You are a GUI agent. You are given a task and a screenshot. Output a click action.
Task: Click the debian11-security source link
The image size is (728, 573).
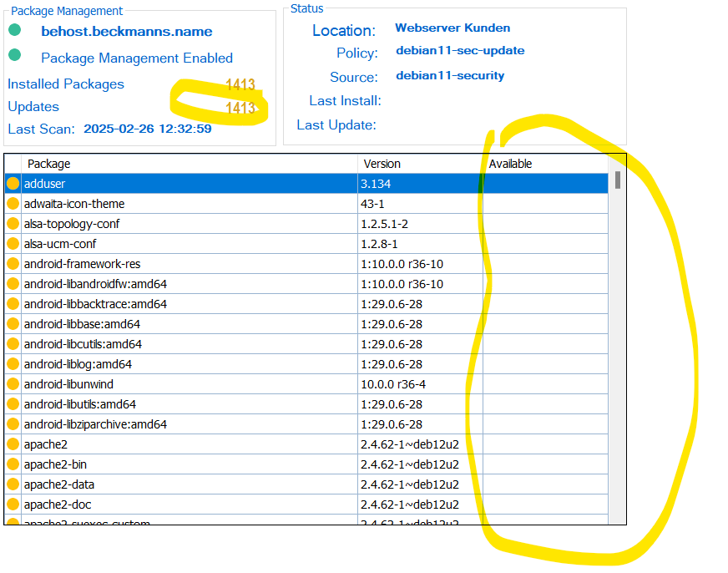click(450, 76)
